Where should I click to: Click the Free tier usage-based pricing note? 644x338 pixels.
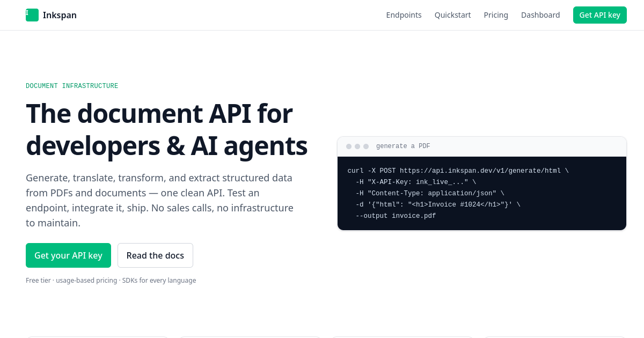point(111,280)
